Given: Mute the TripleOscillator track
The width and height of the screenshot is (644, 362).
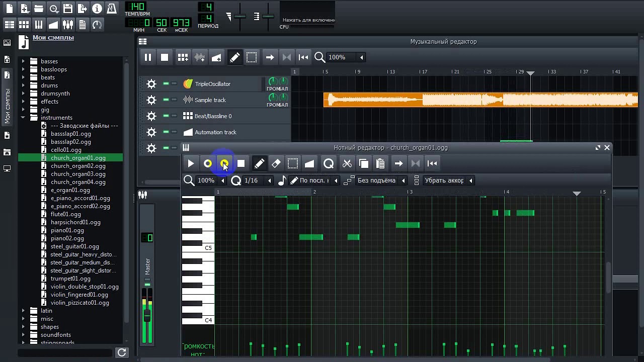Looking at the screenshot, I should 166,84.
